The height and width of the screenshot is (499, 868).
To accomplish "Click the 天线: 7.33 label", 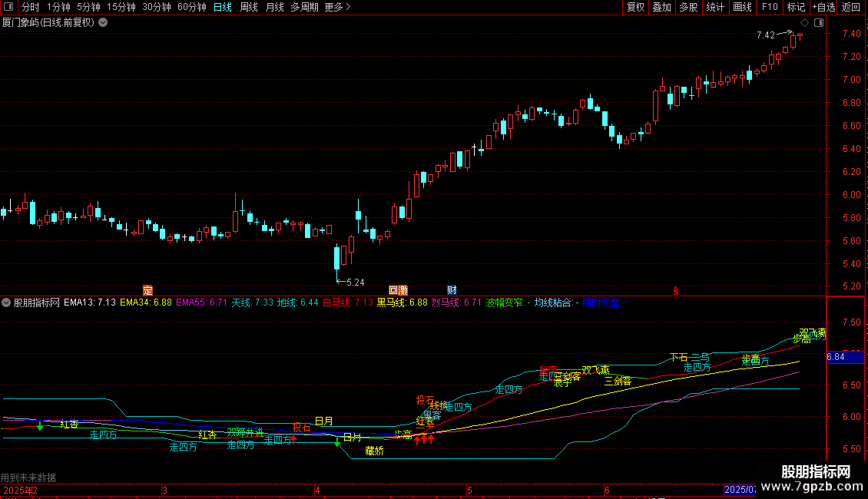I will tap(253, 302).
